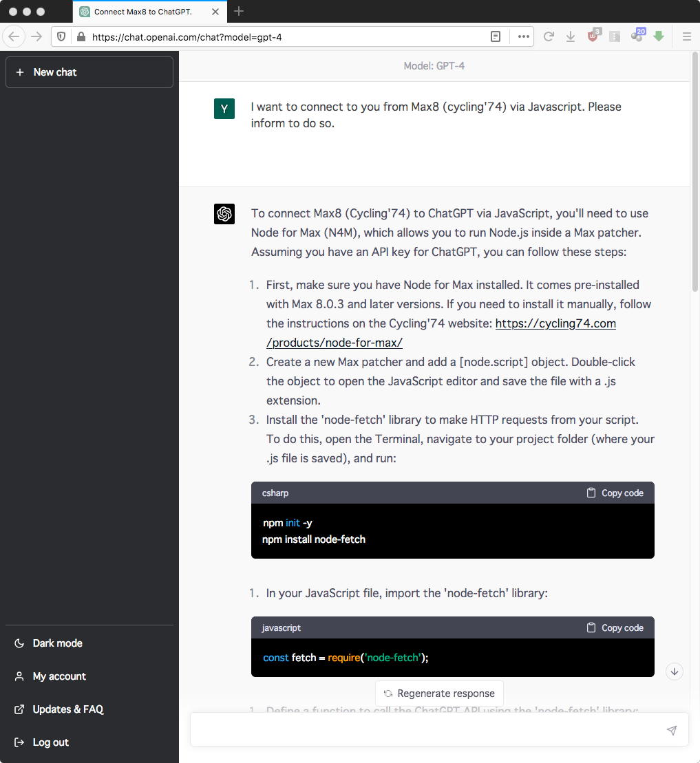Click the 'npm init -y' code line

click(288, 523)
